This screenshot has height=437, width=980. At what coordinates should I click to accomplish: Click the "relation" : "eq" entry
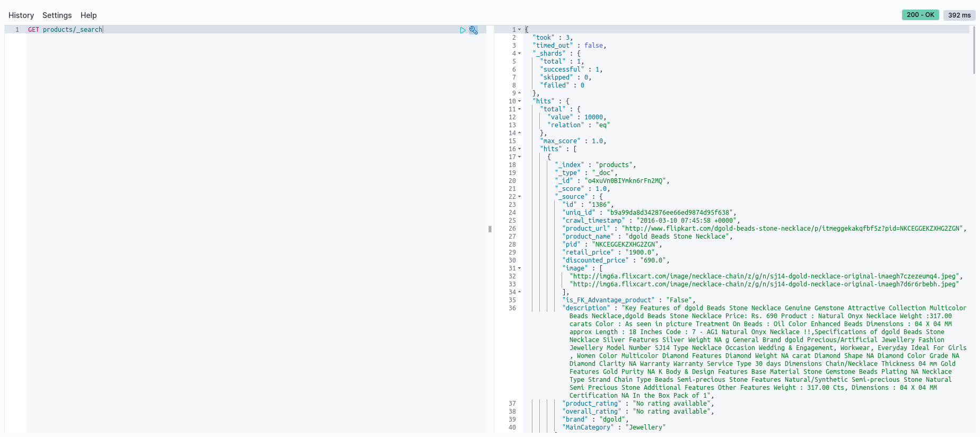coord(579,125)
